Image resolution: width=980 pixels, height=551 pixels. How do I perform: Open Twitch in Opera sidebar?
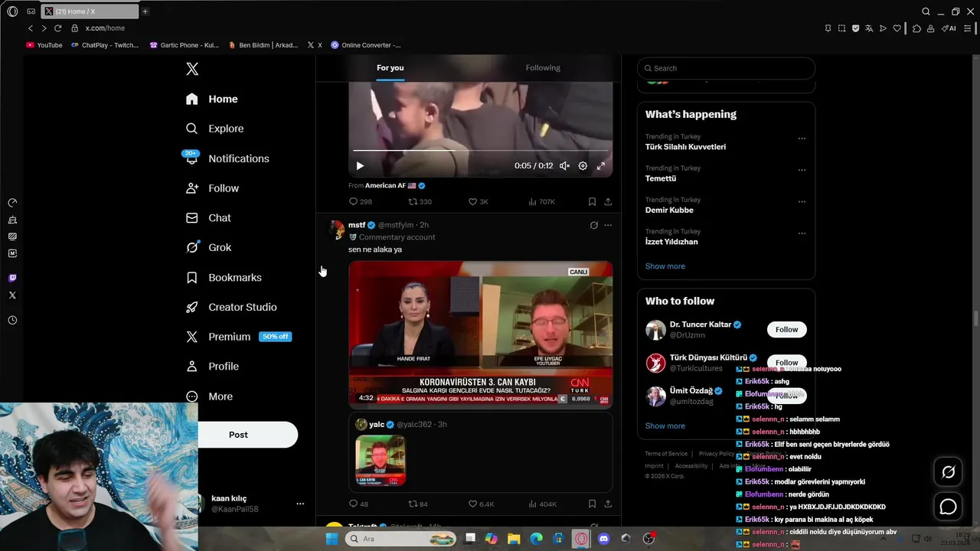[x=12, y=278]
